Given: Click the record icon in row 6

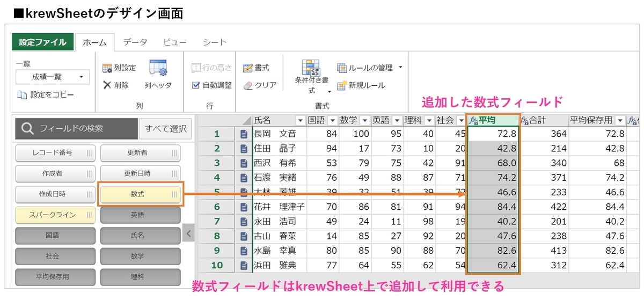Looking at the screenshot, I should click(245, 207).
